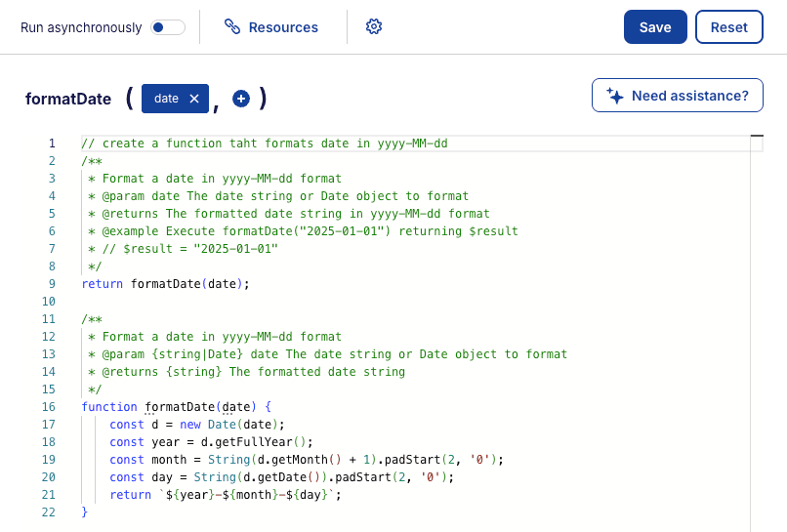Add a new parameter with plus icon

tap(241, 99)
